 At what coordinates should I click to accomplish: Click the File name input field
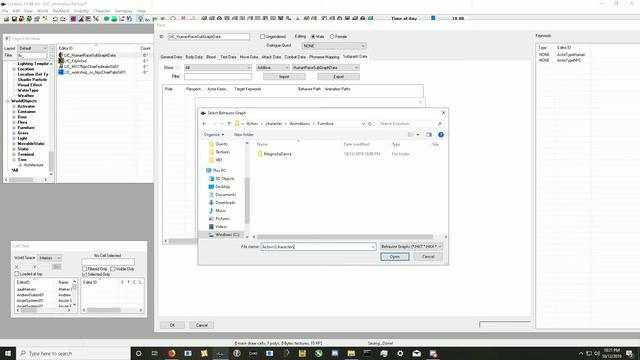(x=318, y=247)
